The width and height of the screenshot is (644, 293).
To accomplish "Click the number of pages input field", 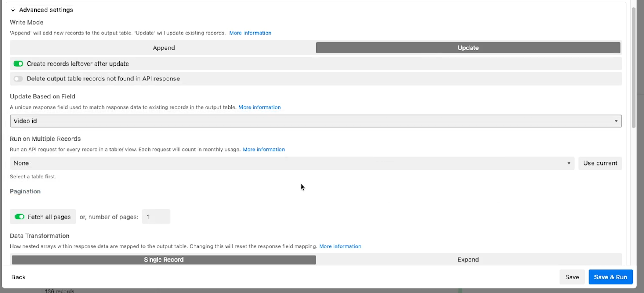I will [x=156, y=217].
